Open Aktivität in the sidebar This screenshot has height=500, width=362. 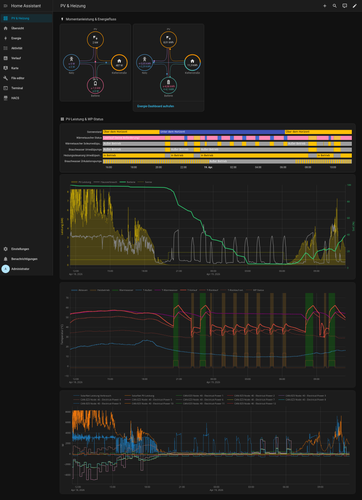coord(26,48)
